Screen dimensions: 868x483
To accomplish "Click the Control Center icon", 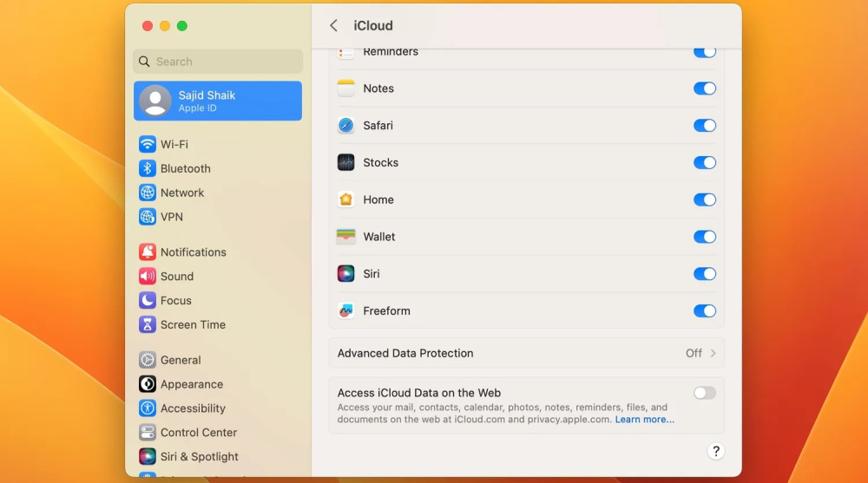I will (148, 433).
